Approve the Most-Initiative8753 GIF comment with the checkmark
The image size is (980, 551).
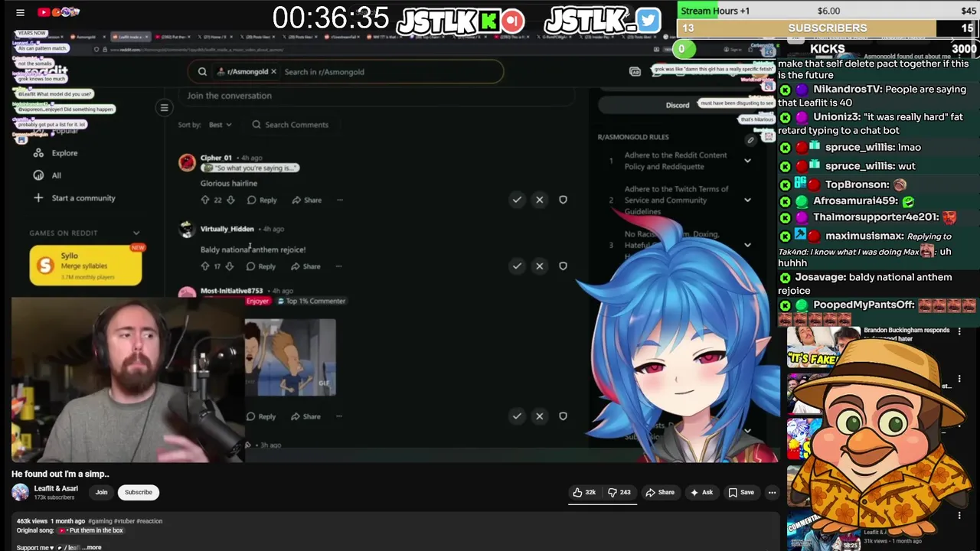pos(517,416)
